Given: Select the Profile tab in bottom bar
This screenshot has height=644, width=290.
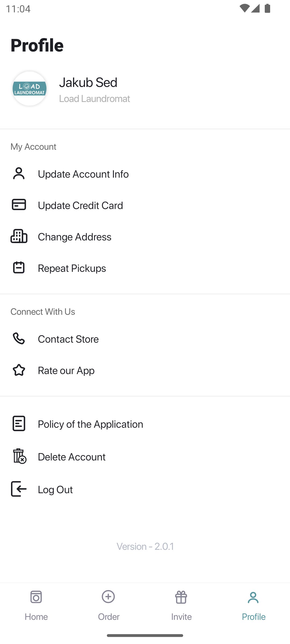Looking at the screenshot, I should pyautogui.click(x=253, y=605).
